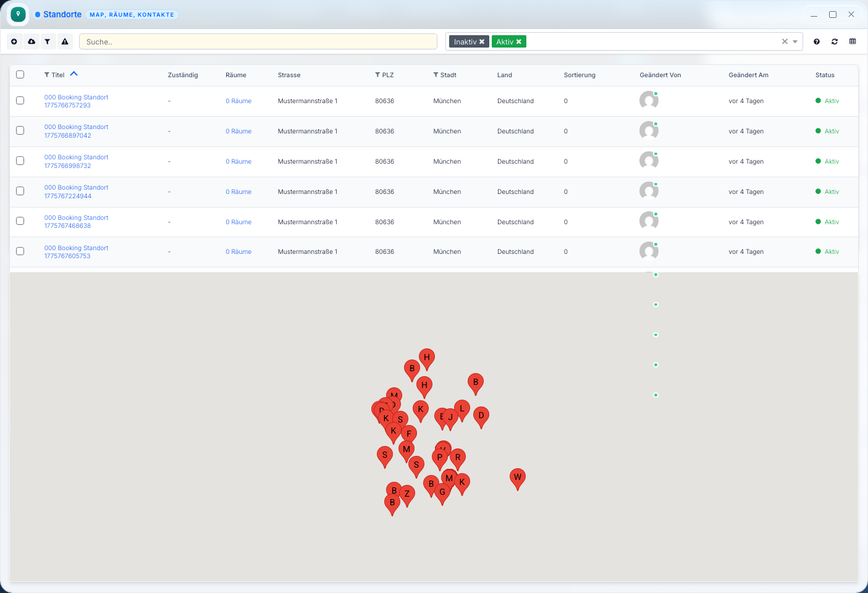This screenshot has width=868, height=593.
Task: Click the add new location plus icon
Action: pyautogui.click(x=14, y=41)
